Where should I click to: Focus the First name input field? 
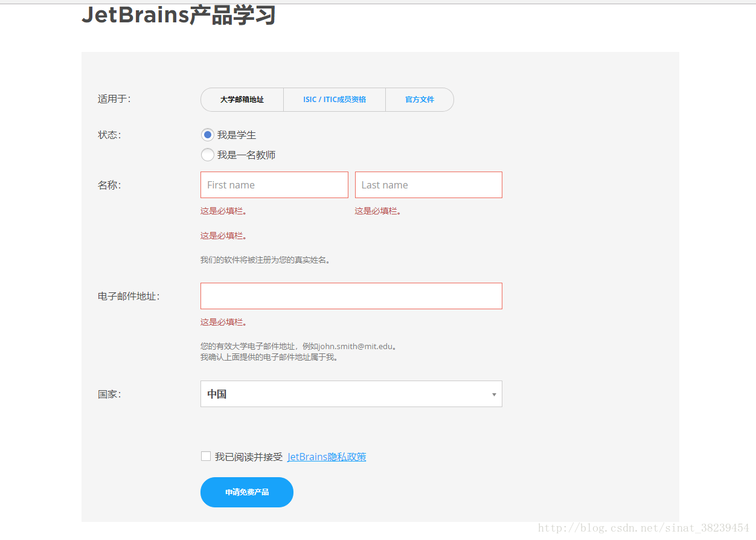click(274, 185)
